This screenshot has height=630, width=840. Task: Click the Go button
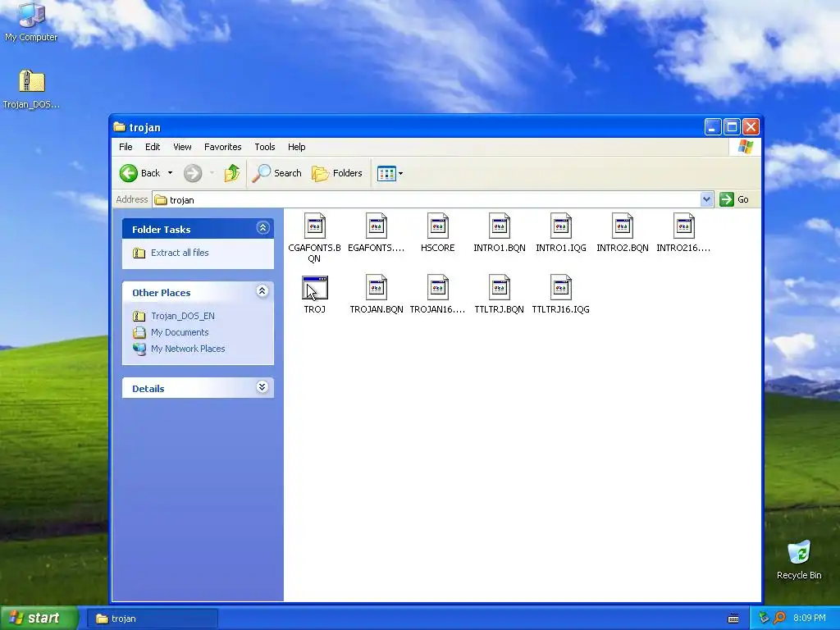coord(734,199)
